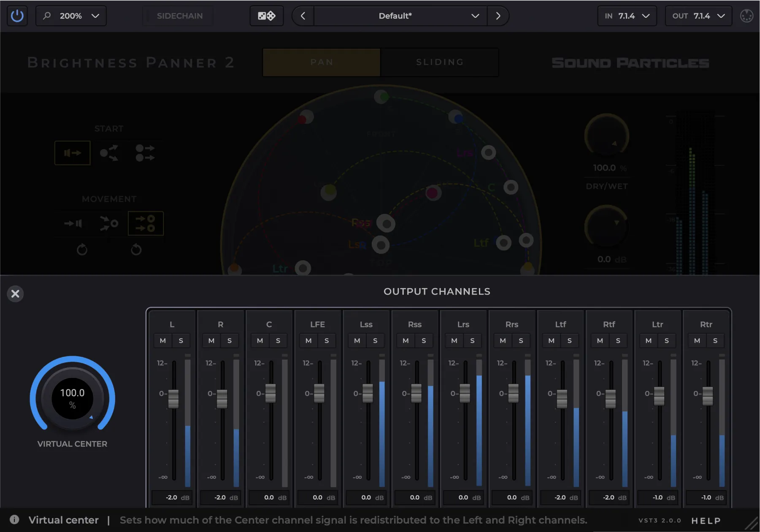Screen dimensions: 760x532
Task: Click the Rtf channel -2.0 dB field
Action: click(609, 497)
